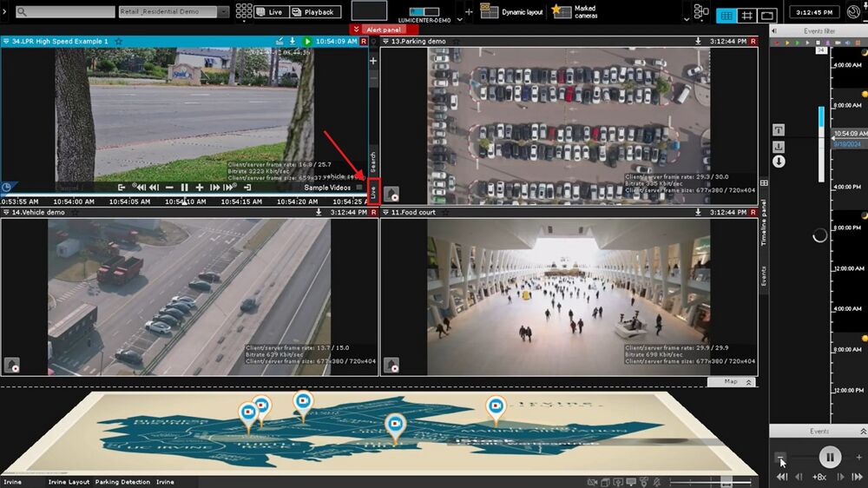Open the Retail_Residential Demo layout dropdown
This screenshot has height=488, width=868.
tap(223, 12)
